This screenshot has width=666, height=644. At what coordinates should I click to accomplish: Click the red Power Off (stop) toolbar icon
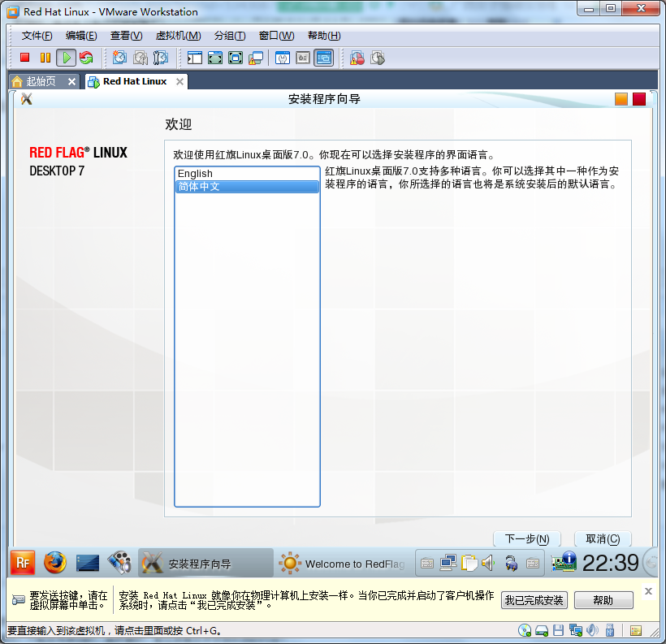tap(24, 58)
